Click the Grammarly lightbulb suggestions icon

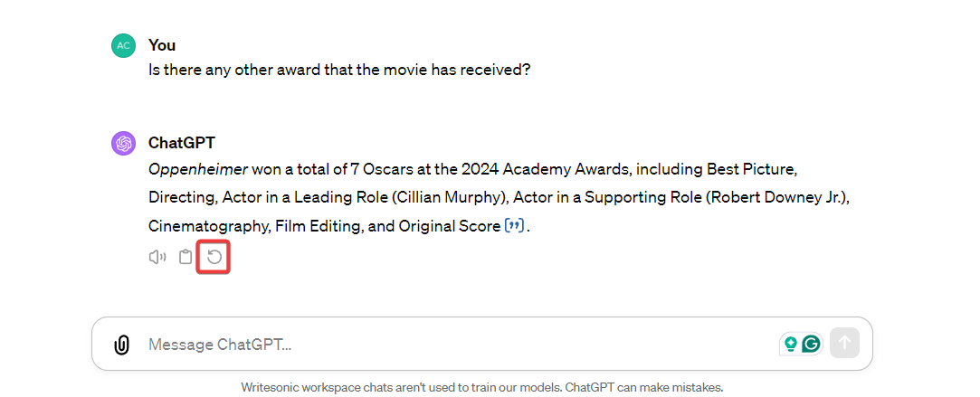[790, 344]
